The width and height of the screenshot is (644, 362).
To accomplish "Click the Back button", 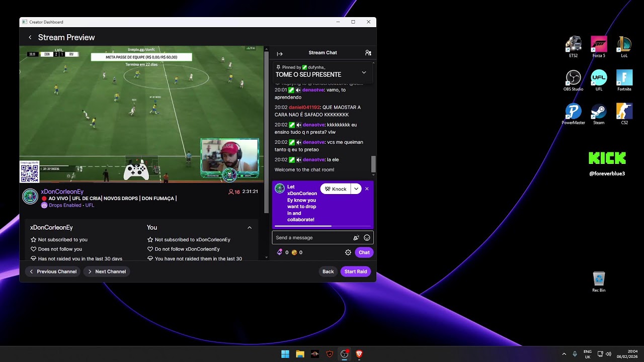I will tap(328, 271).
